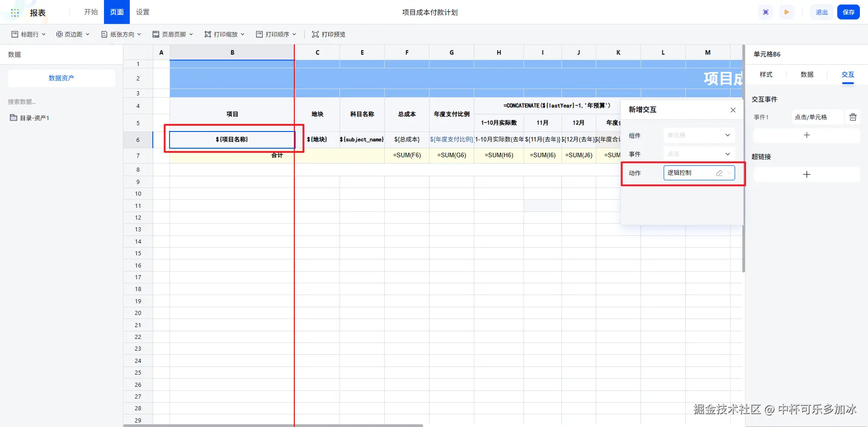The height and width of the screenshot is (427, 868).
Task: Select row header 7
Action: (138, 155)
